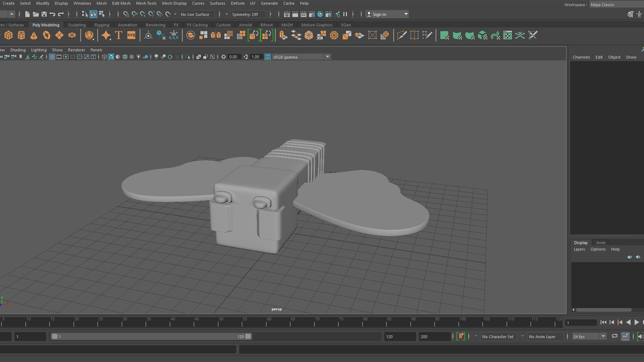Click the new scene file icon
644x362 pixels.
point(28,14)
